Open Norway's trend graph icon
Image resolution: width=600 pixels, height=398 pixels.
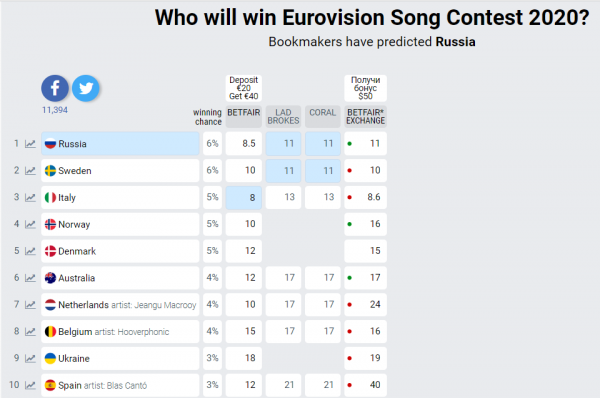pyautogui.click(x=30, y=224)
